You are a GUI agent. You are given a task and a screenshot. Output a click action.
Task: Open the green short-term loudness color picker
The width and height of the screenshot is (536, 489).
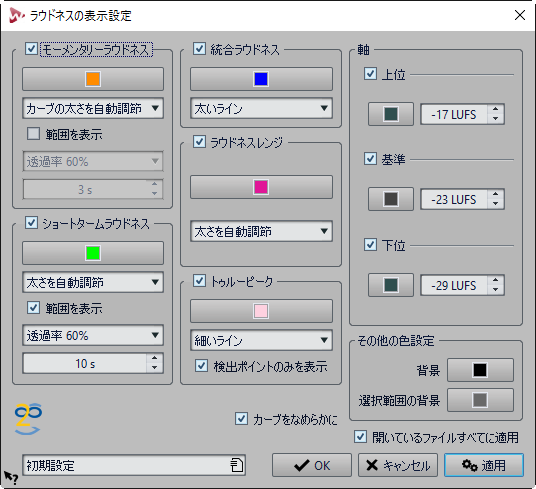[93, 253]
